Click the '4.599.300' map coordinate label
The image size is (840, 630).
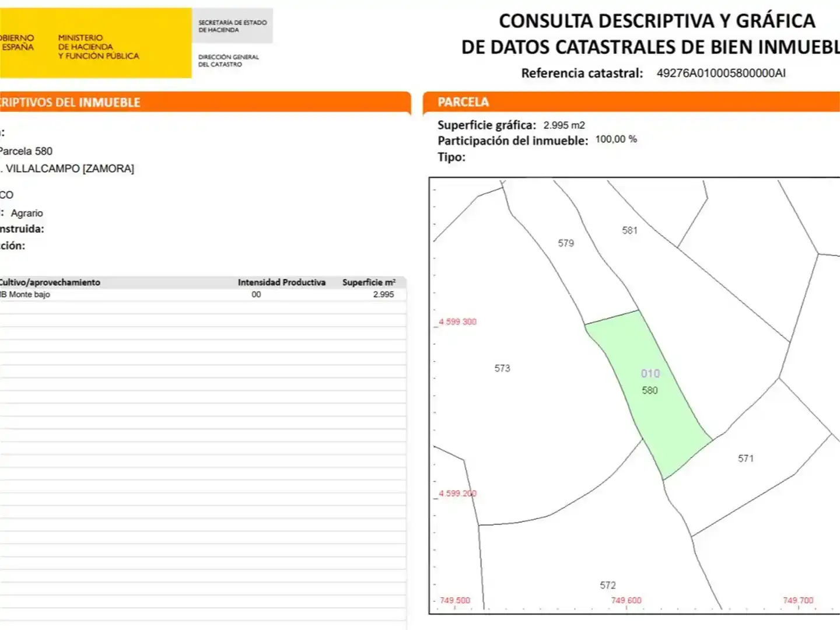coord(458,322)
